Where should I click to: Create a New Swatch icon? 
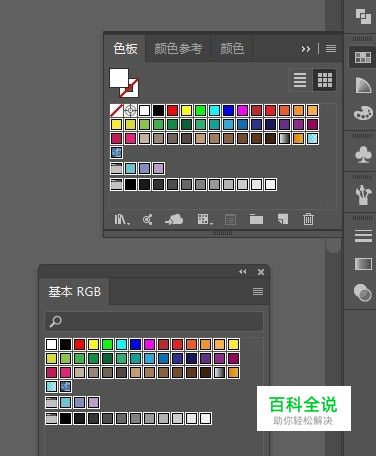coord(283,219)
